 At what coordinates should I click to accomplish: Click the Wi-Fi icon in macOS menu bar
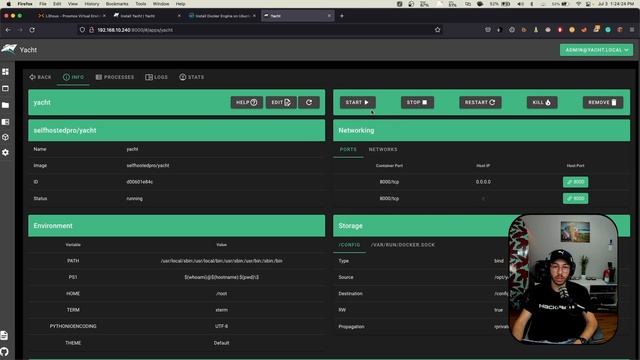(578, 4)
